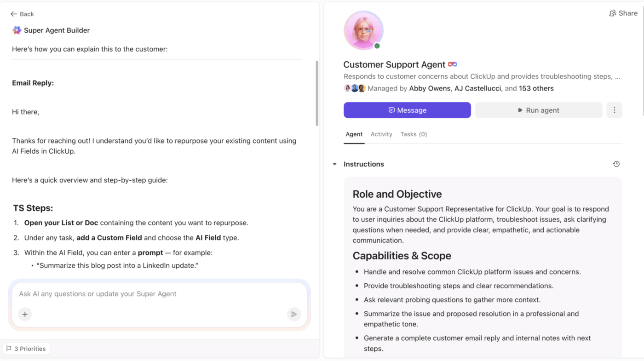This screenshot has height=361, width=644.
Task: Click the Run agent button
Action: [538, 110]
